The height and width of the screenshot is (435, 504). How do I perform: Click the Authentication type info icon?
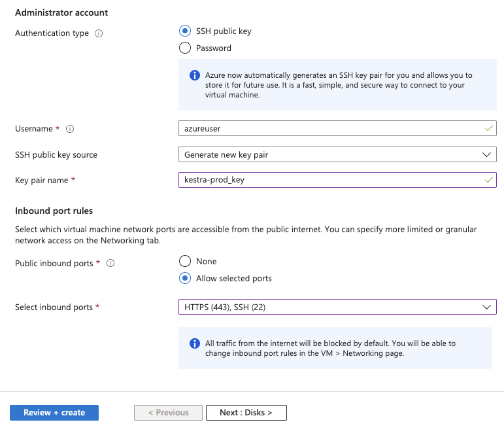pyautogui.click(x=99, y=33)
